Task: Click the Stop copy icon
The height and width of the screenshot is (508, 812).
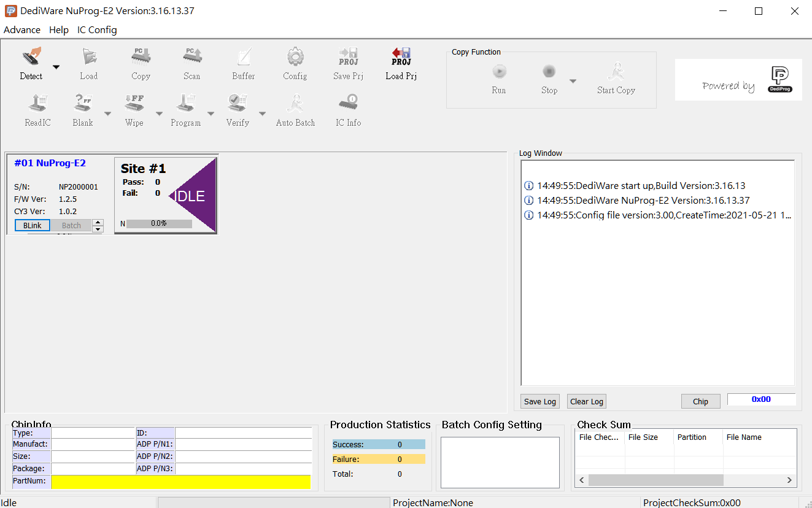Action: pos(549,72)
